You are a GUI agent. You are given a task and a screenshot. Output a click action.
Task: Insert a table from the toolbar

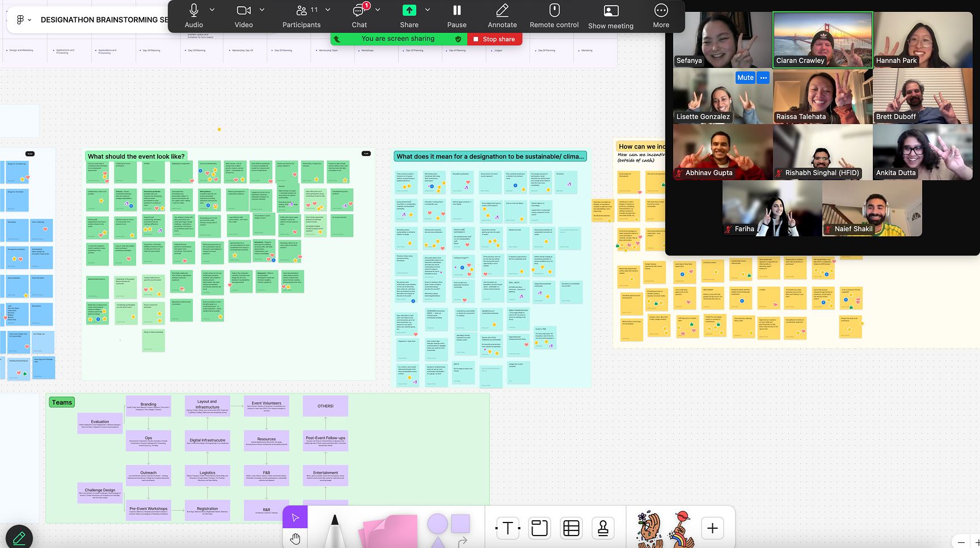(x=571, y=528)
